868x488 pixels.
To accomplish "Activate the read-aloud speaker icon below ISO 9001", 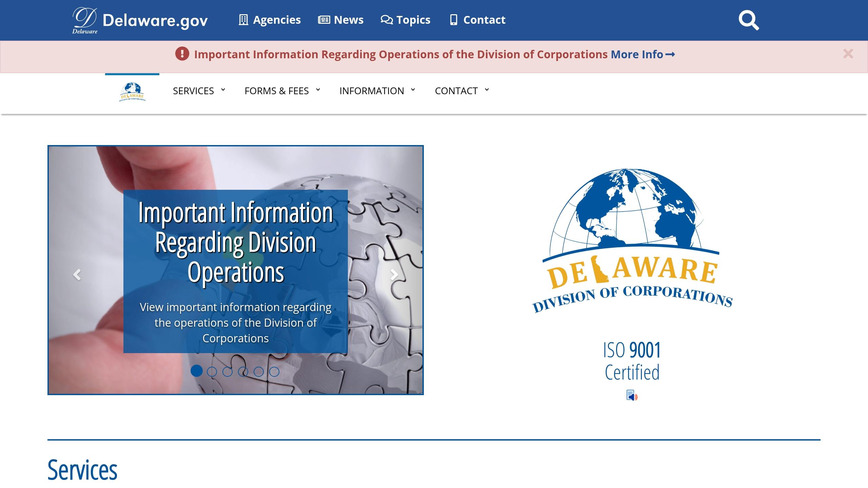I will (x=631, y=395).
